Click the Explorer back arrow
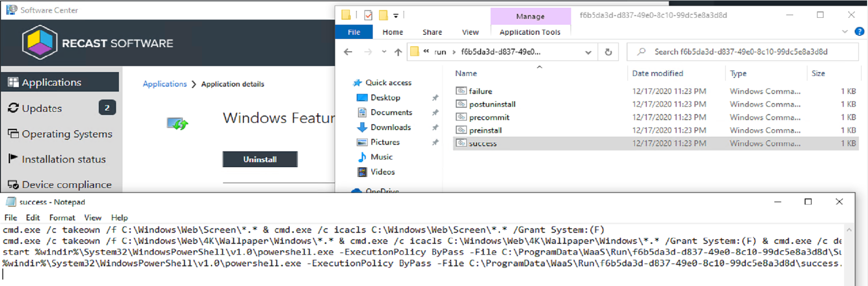The image size is (868, 286). [x=348, y=52]
